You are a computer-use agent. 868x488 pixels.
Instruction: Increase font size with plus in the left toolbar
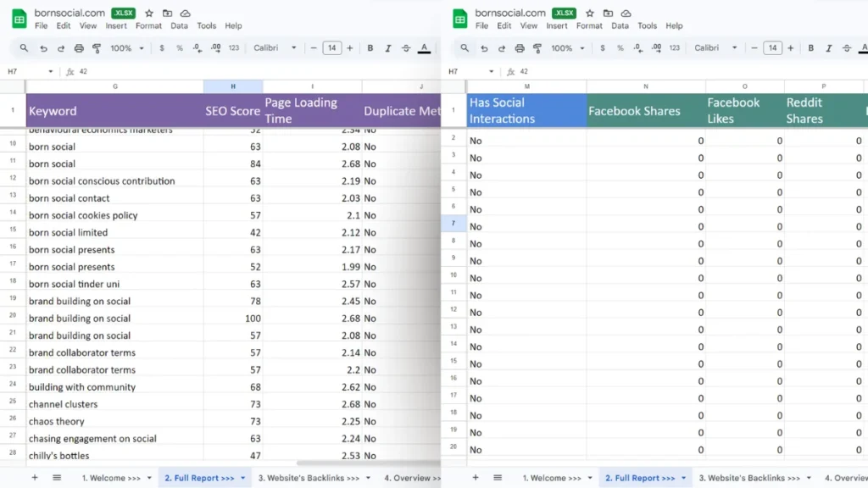[349, 48]
